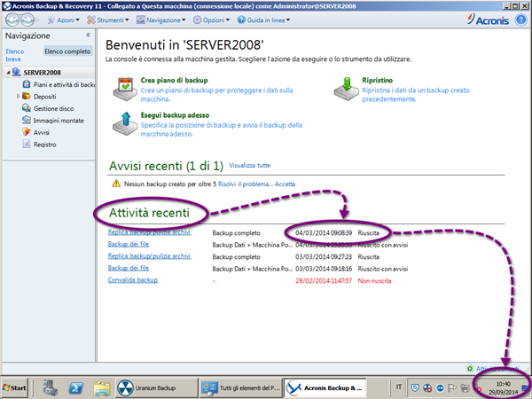532x399 pixels.
Task: Switch to Elenco breve view
Action: tap(15, 55)
